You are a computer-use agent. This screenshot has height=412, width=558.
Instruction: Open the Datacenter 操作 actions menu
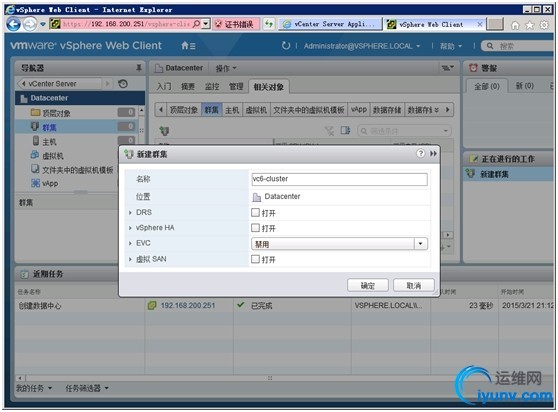pos(226,68)
